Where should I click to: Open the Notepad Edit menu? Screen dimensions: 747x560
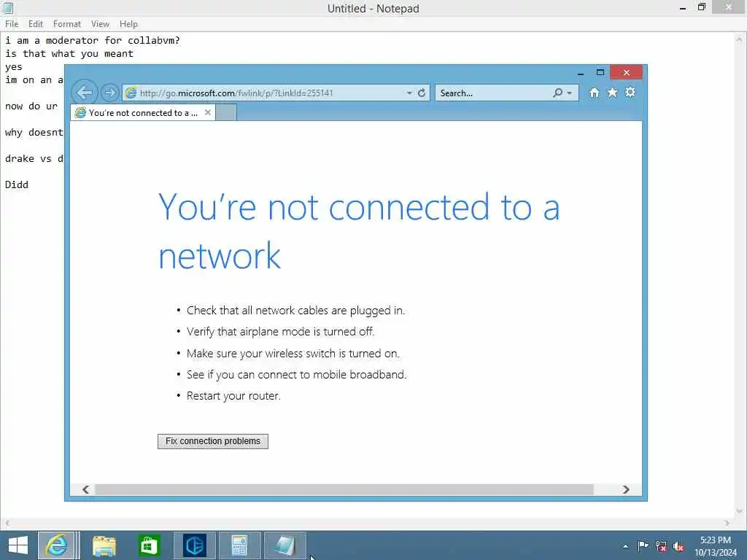coord(36,24)
